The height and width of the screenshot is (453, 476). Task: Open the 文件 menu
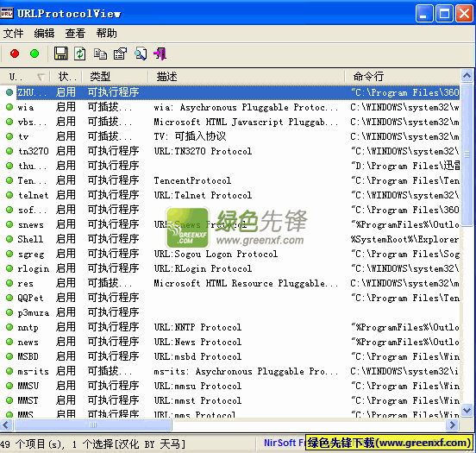[x=13, y=34]
